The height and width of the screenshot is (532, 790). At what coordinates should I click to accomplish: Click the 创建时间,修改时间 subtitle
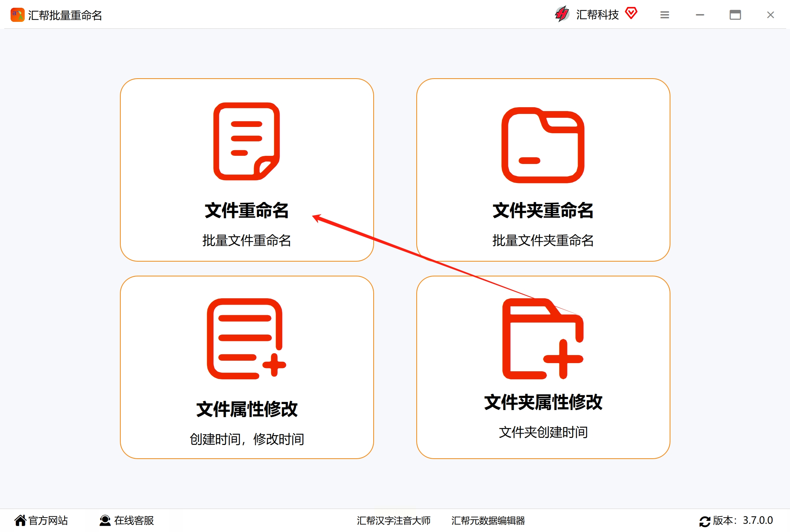[246, 439]
